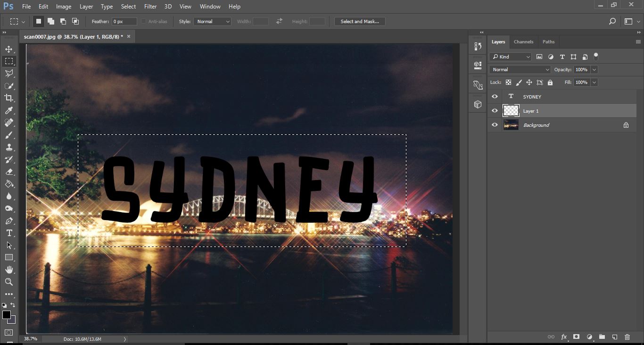This screenshot has width=644, height=345.
Task: Select the Brush tool
Action: (9, 135)
